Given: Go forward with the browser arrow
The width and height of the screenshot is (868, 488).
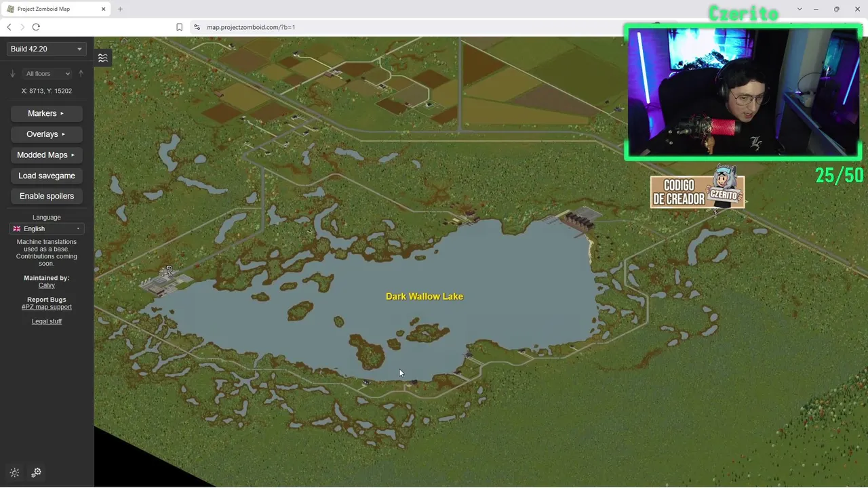Looking at the screenshot, I should click(x=22, y=27).
